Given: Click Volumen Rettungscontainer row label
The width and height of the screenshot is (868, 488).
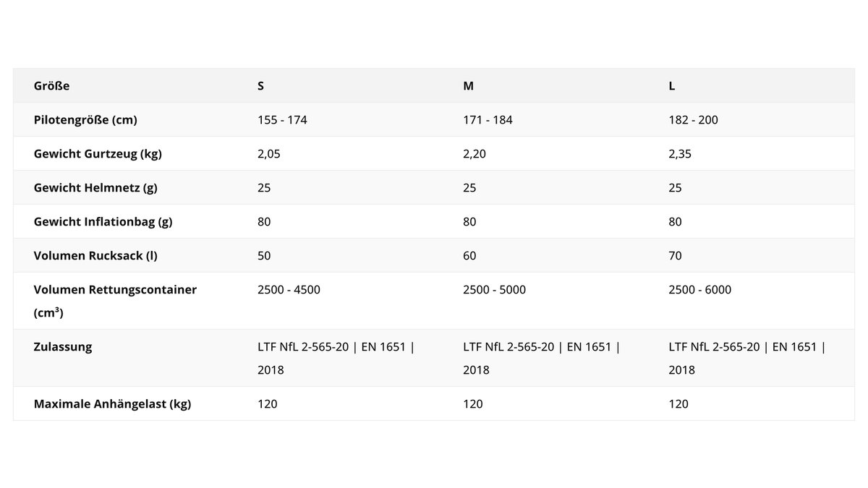Looking at the screenshot, I should coord(116,301).
